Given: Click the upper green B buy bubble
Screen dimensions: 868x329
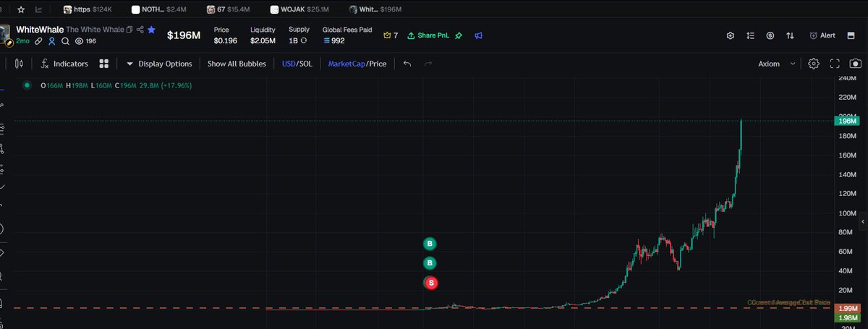Looking at the screenshot, I should click(x=430, y=244).
